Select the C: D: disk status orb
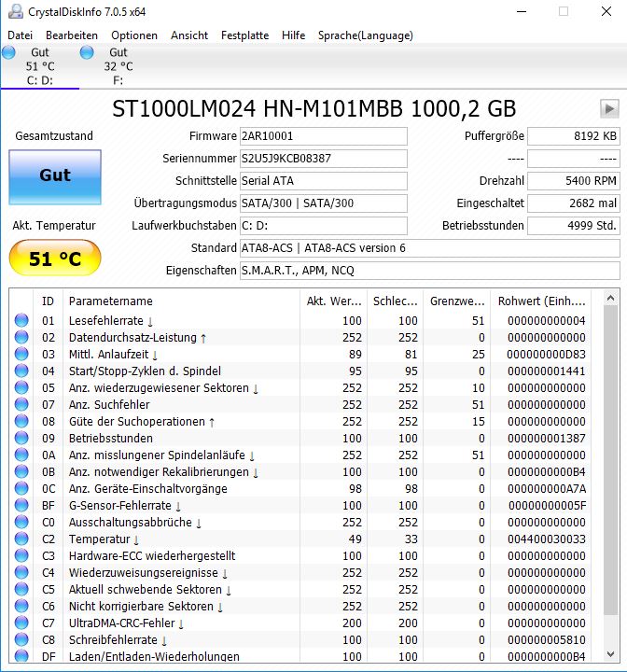This screenshot has width=627, height=672. point(8,52)
